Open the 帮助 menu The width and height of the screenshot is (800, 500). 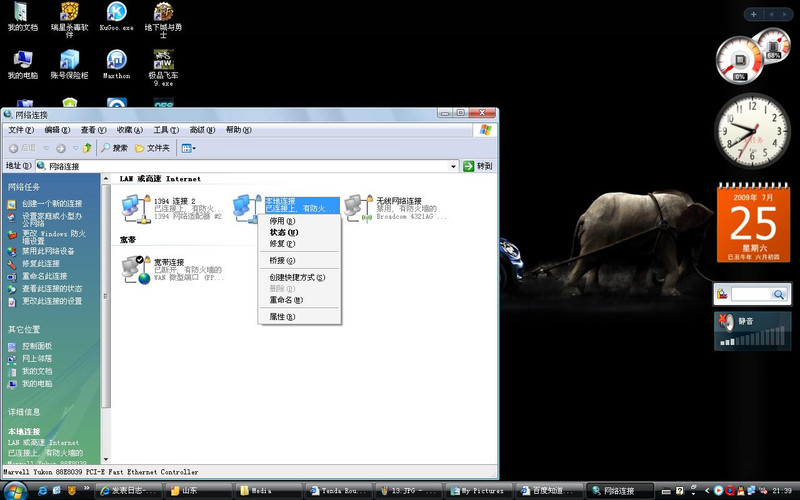(x=239, y=130)
